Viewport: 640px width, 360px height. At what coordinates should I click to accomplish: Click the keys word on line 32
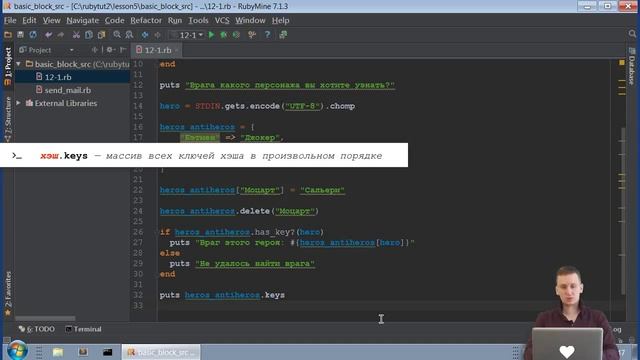(x=275, y=295)
